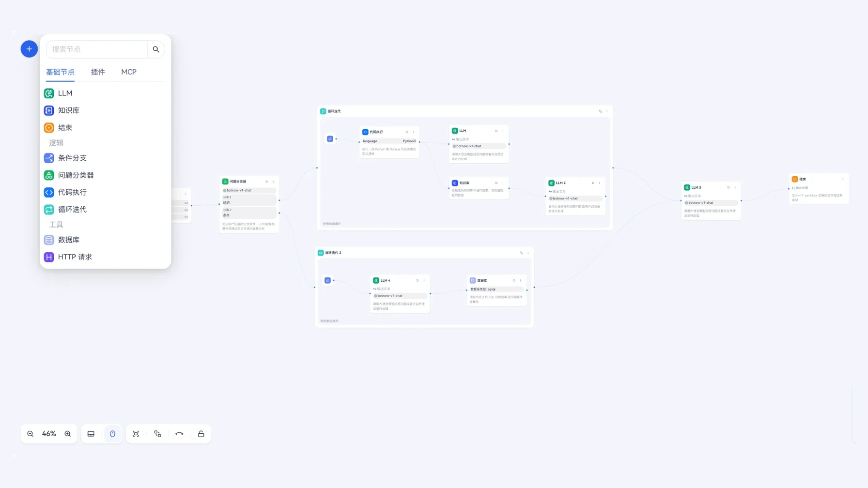Pick the 代码执行 node type
The width and height of the screenshot is (868, 488).
105,192
